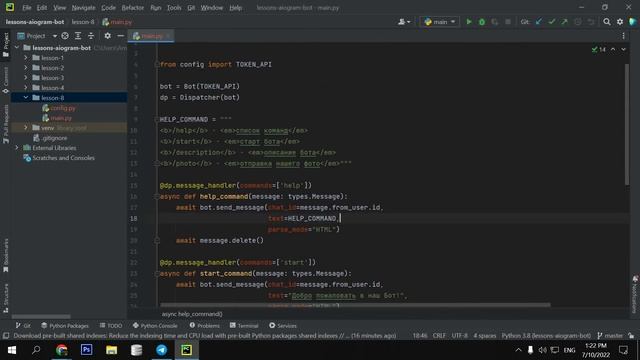
Task: Open the Problems tool window
Action: point(204,326)
